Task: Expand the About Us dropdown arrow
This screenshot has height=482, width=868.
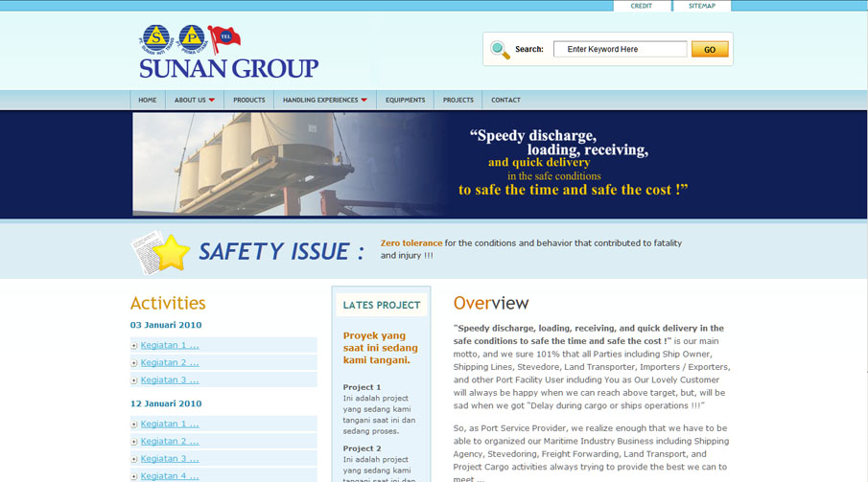Action: click(x=212, y=100)
